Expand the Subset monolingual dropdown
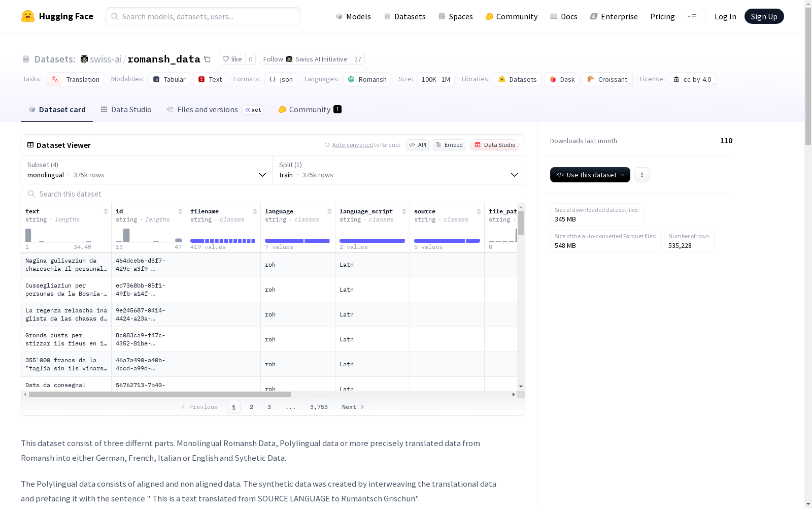 pos(147,170)
